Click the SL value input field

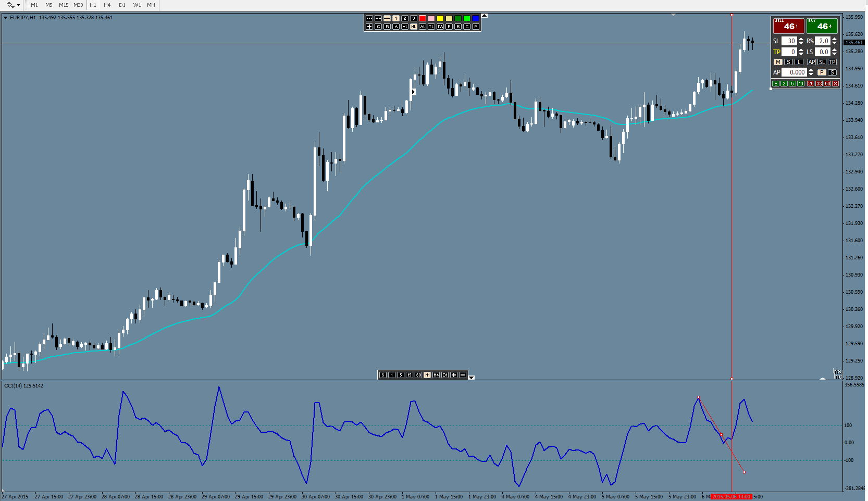(789, 41)
